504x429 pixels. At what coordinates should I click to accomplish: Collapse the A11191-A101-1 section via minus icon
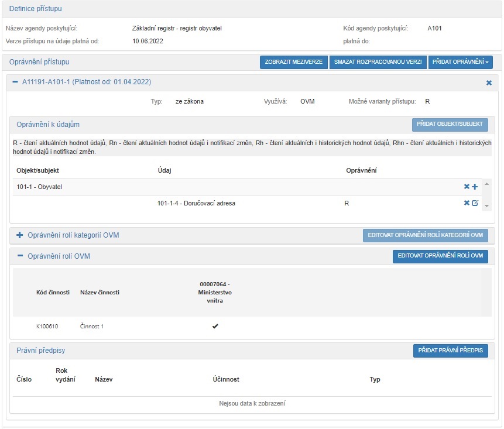[x=15, y=83]
